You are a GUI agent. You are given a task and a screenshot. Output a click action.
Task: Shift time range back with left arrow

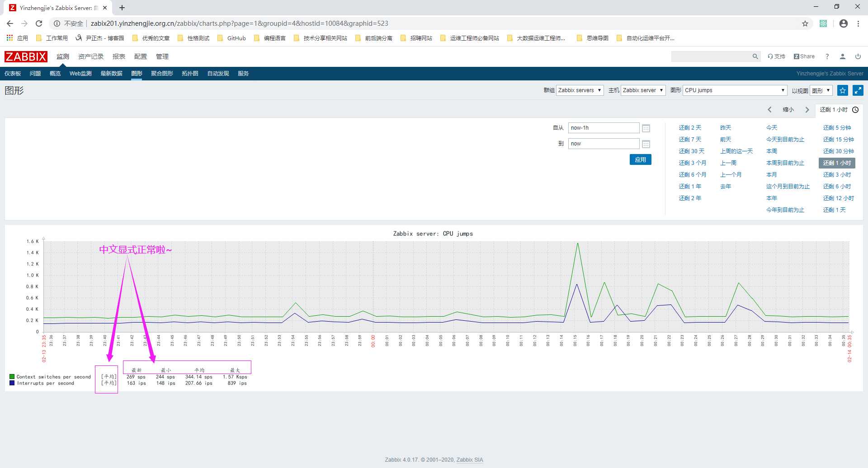770,110
